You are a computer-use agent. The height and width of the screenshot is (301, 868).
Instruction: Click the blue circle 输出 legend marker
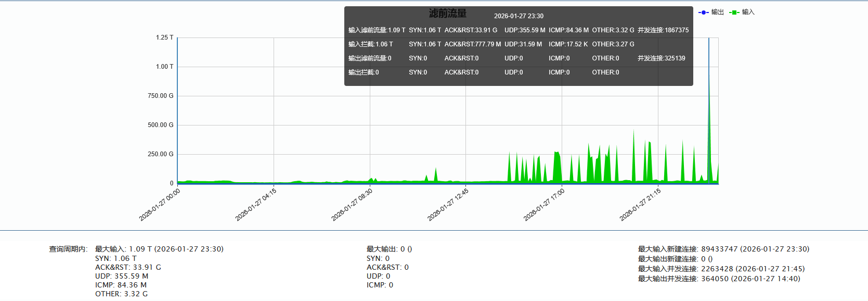point(703,12)
